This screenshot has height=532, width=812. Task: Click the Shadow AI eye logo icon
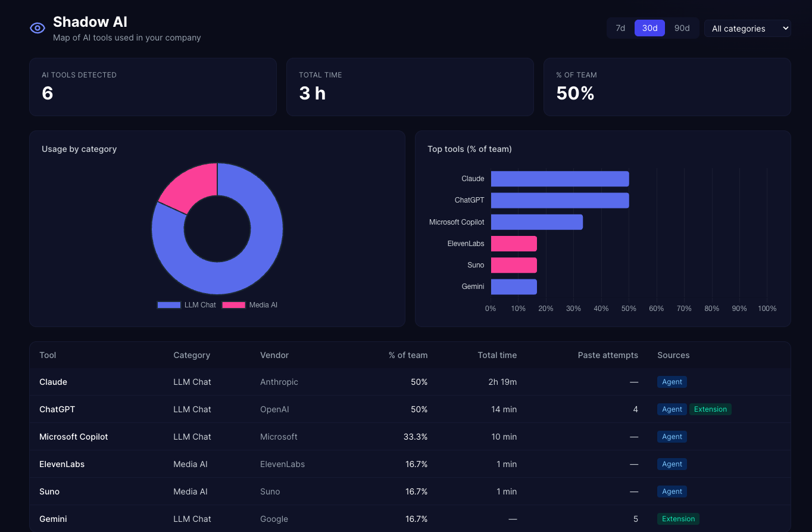point(38,28)
